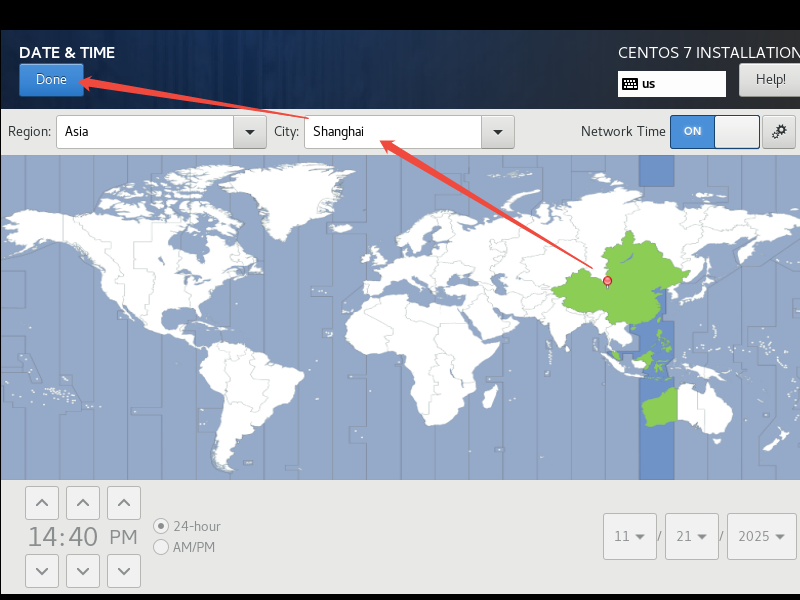
Task: Select the AM/PM radio button
Action: pos(161,547)
